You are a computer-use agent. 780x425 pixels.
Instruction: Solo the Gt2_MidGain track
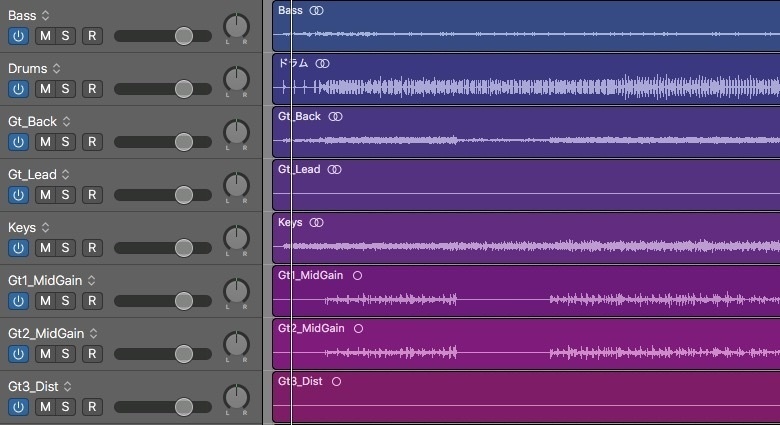[x=66, y=354]
